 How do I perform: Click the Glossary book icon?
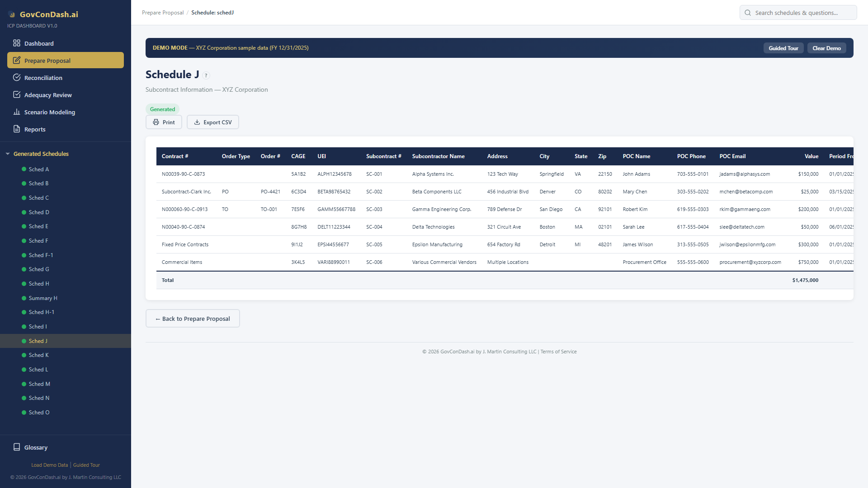click(17, 447)
